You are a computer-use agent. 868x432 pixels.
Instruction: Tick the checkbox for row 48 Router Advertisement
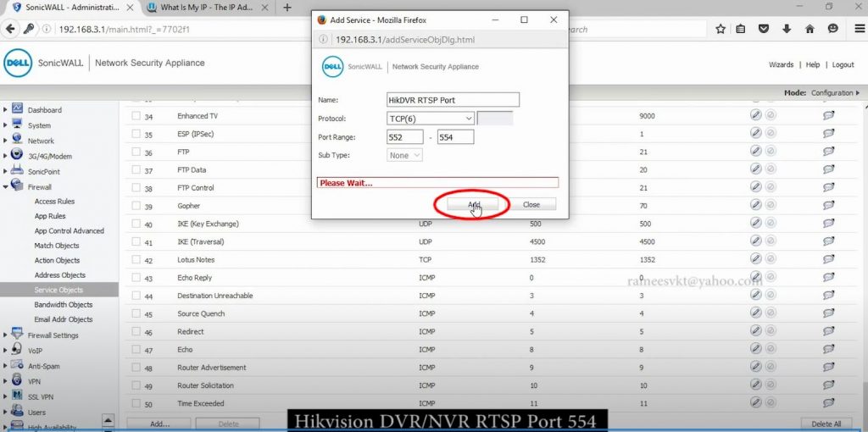(136, 368)
